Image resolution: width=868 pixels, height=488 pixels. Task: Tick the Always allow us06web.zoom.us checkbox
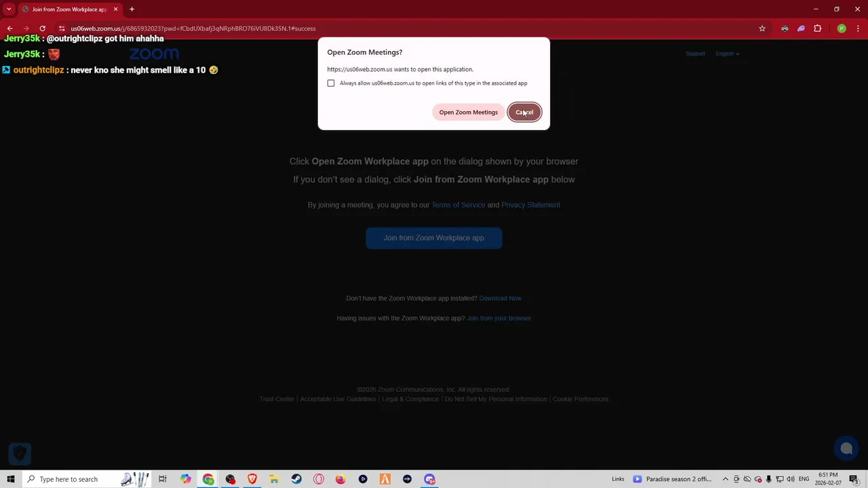coord(331,83)
